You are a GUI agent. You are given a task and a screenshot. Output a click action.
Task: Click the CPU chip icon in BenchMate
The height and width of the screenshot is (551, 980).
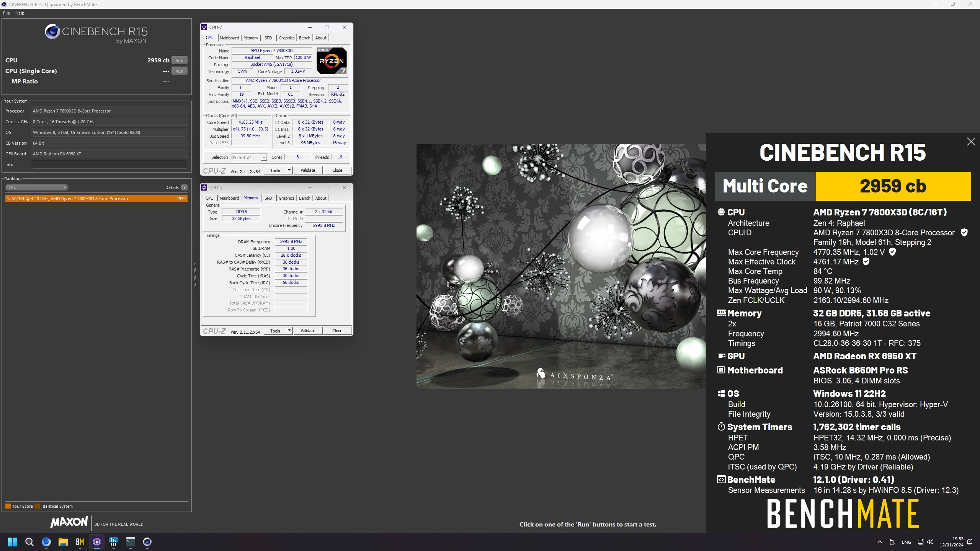721,212
